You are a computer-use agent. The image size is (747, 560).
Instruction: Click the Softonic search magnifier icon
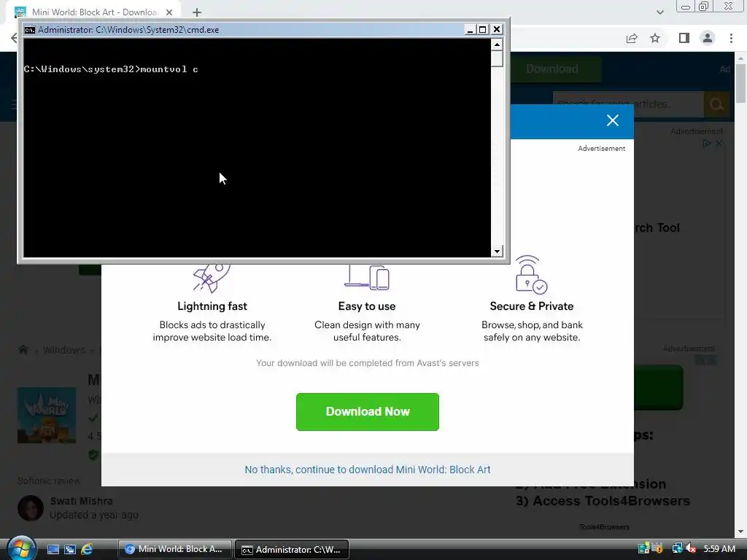click(716, 104)
